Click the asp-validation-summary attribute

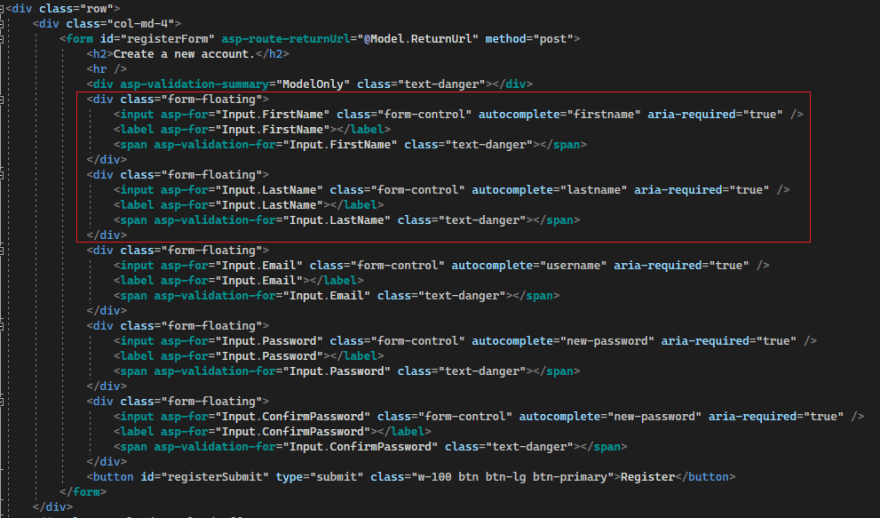click(194, 84)
